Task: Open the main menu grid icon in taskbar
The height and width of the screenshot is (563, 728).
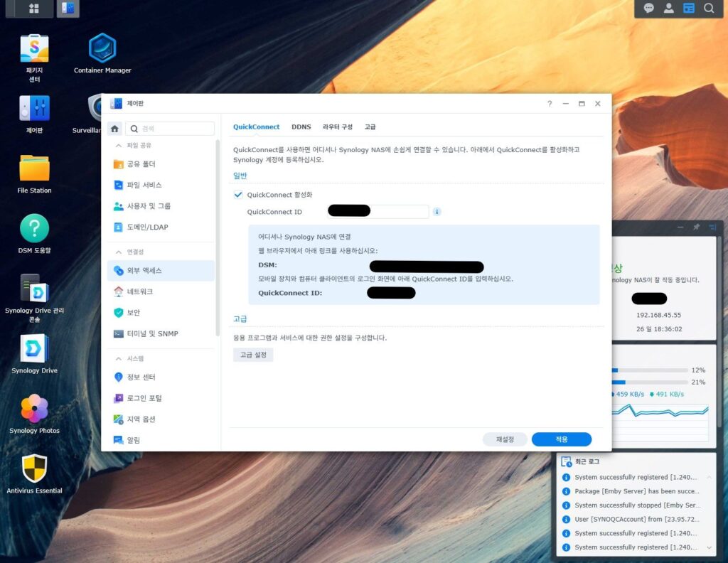Action: [34, 9]
